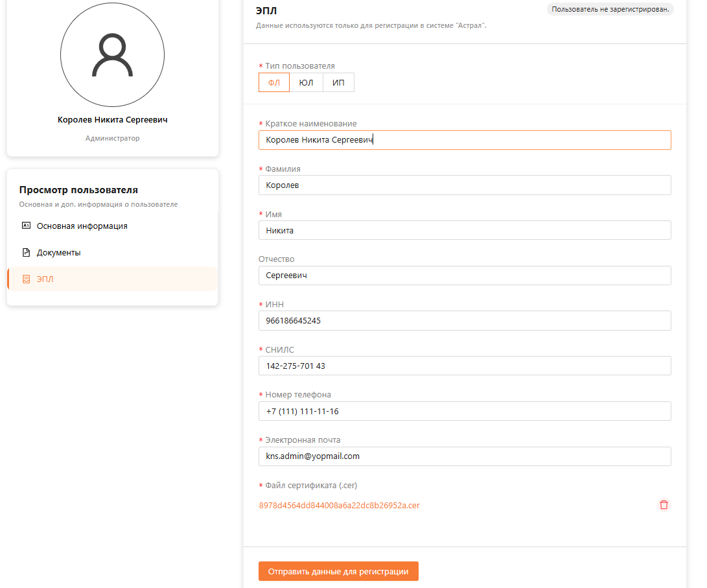Viewport: 707px width, 588px height.
Task: Edit the Электронная почта field
Action: [x=464, y=456]
